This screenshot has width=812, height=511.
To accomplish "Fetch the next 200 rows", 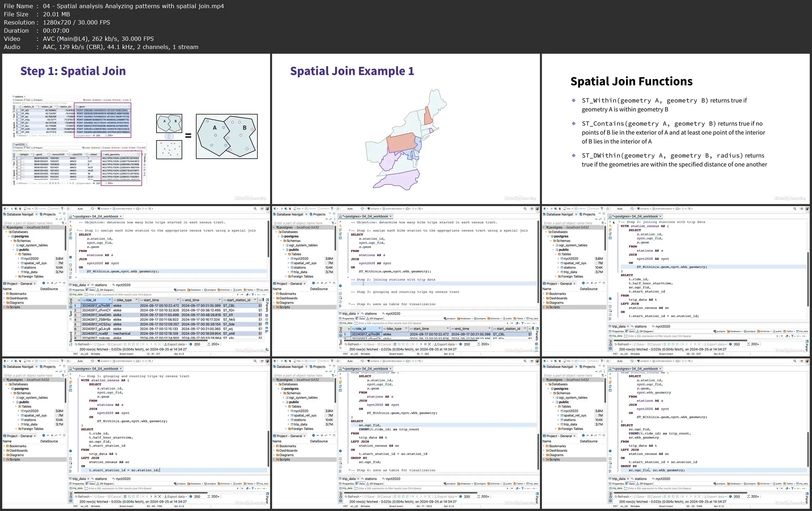I will point(215,344).
